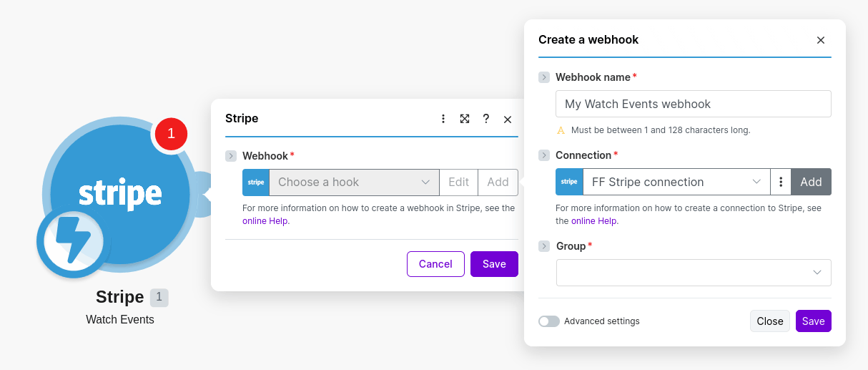Viewport: 868px width, 370px height.
Task: Expand the Connection field toggle arrow
Action: click(x=544, y=155)
